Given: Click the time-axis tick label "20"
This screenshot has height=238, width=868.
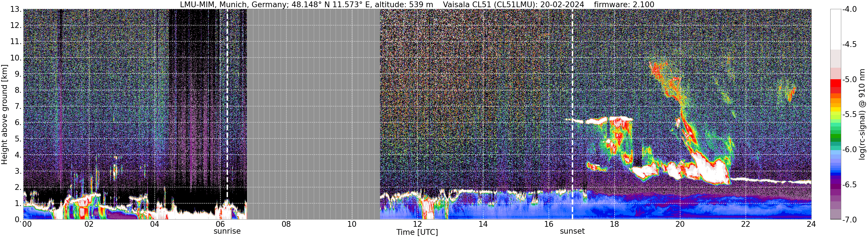Looking at the screenshot, I should [680, 224].
